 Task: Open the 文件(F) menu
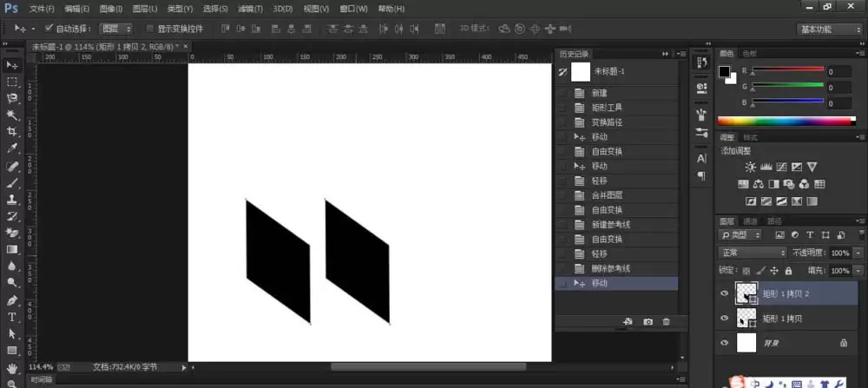pos(42,9)
